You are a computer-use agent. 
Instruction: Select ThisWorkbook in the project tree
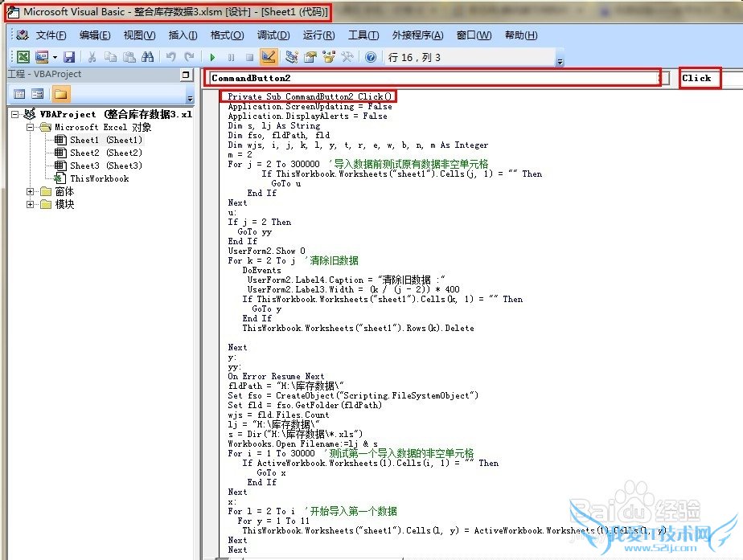(100, 178)
